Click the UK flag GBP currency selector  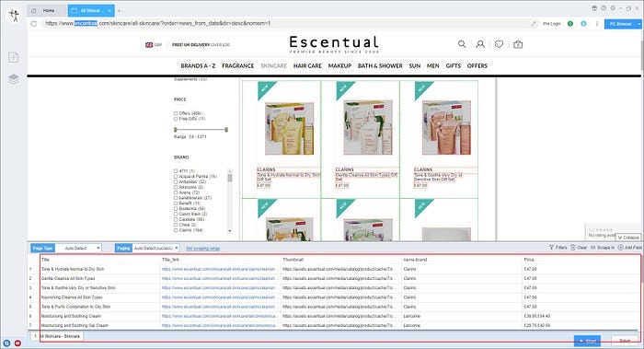(154, 45)
